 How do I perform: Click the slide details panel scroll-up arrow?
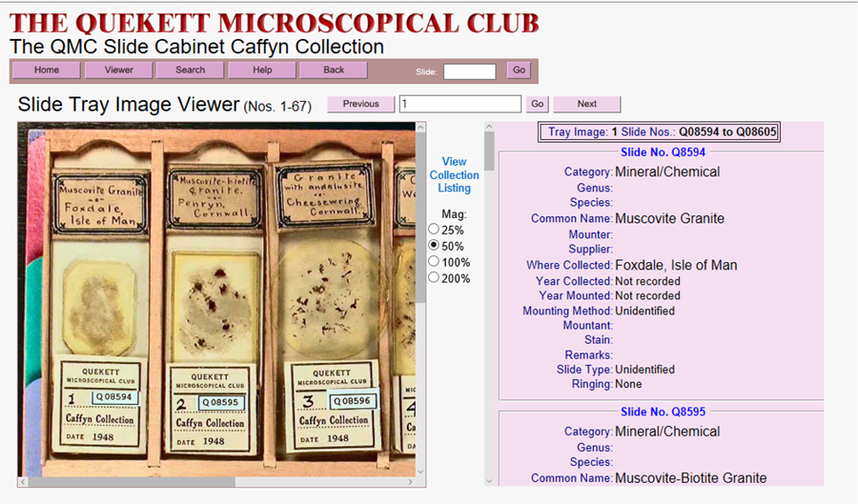[x=489, y=127]
